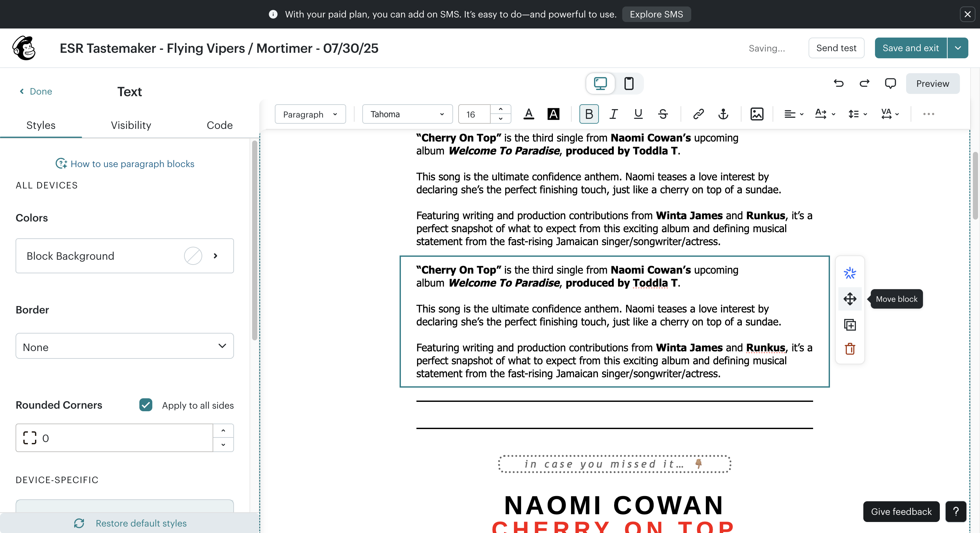Click Done to go back
Image resolution: width=980 pixels, height=533 pixels.
(x=36, y=91)
